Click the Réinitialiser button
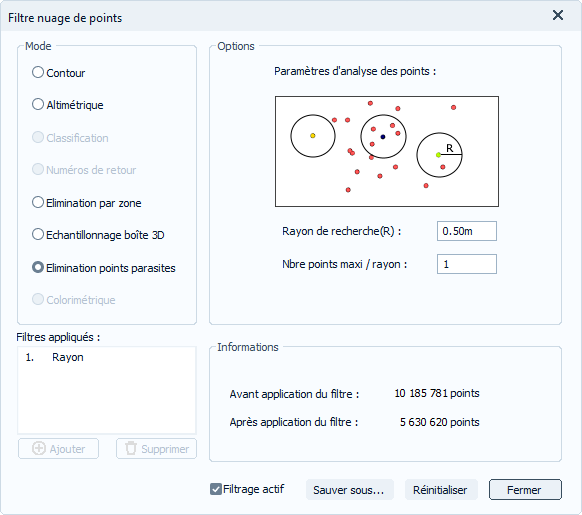 (441, 490)
